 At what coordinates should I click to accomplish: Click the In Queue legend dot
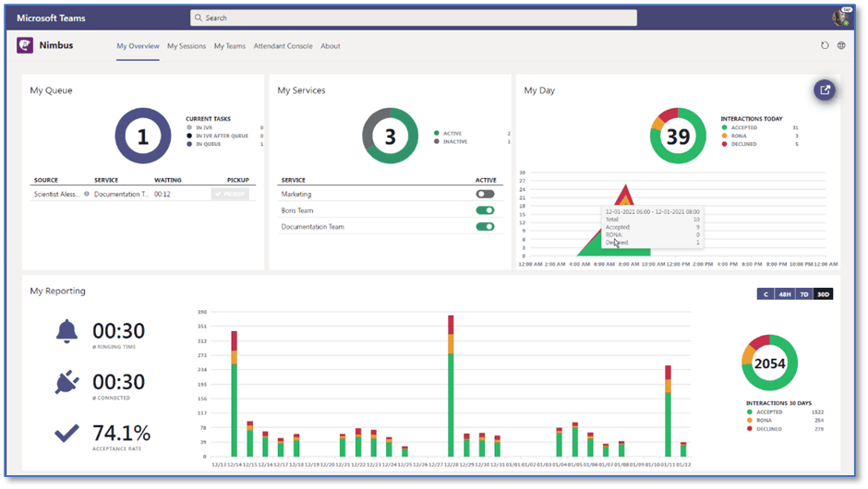coord(189,144)
